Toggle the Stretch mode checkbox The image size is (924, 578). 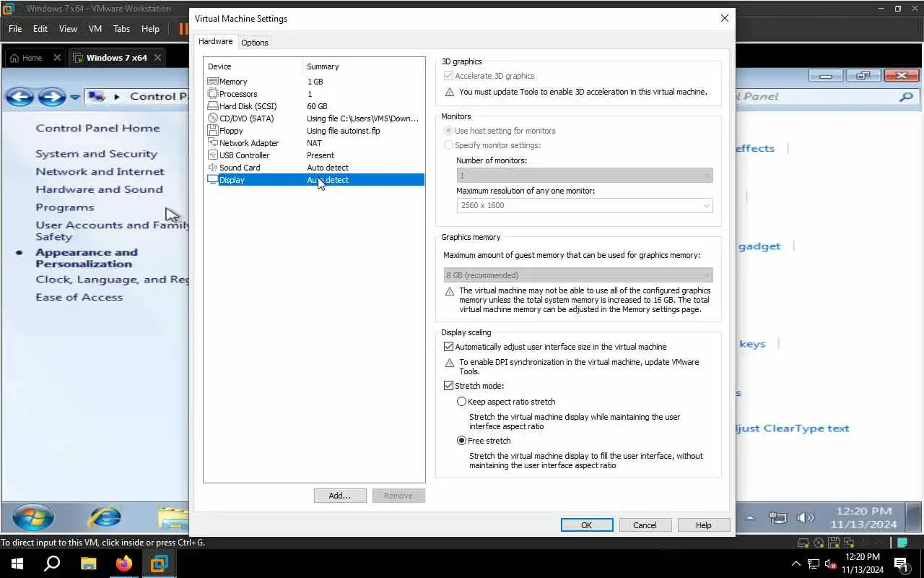pos(448,386)
